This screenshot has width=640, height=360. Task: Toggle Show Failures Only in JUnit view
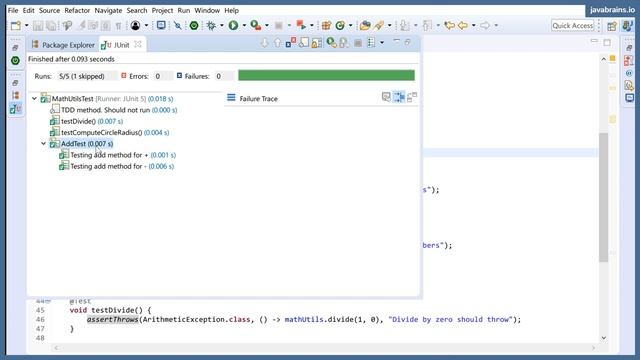point(291,42)
